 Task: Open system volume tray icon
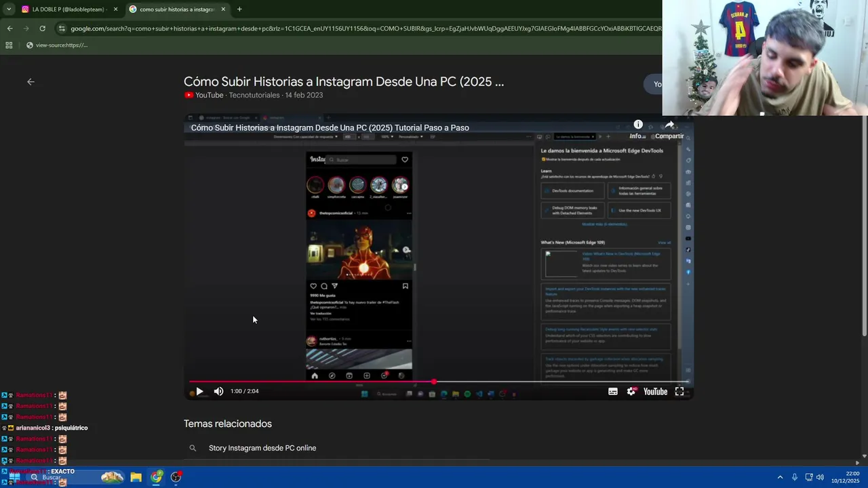[820, 477]
